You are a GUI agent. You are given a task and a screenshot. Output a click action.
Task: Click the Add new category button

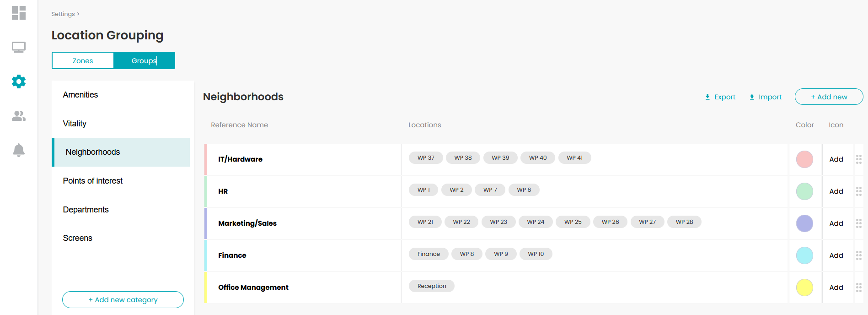click(123, 300)
